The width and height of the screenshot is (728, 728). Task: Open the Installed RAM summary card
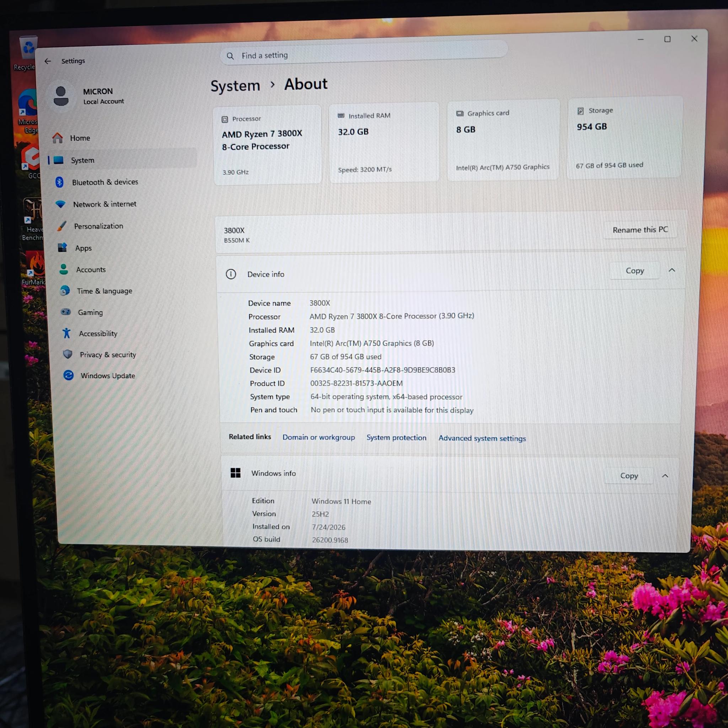(384, 142)
